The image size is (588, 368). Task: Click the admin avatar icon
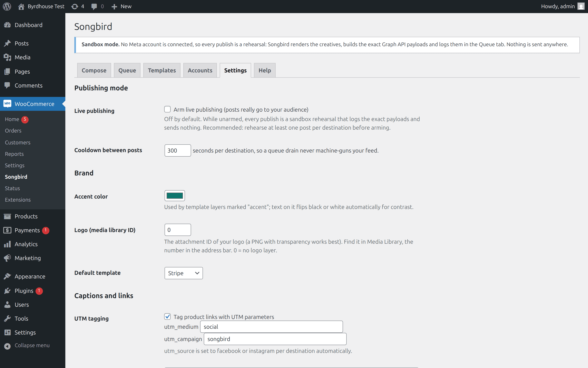[581, 6]
